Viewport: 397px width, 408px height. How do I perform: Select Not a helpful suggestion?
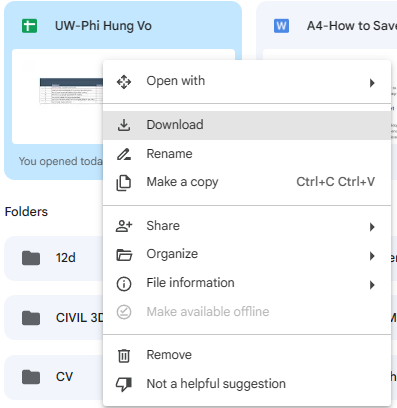point(247,384)
